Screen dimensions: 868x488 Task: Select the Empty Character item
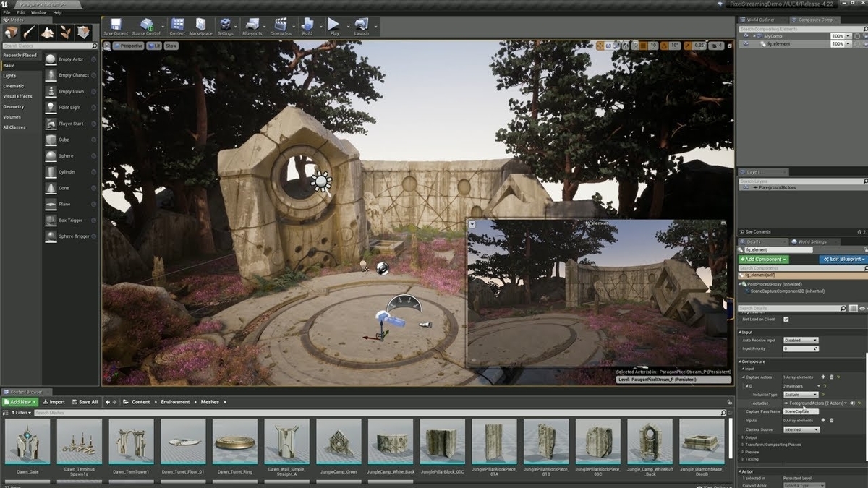(69, 75)
